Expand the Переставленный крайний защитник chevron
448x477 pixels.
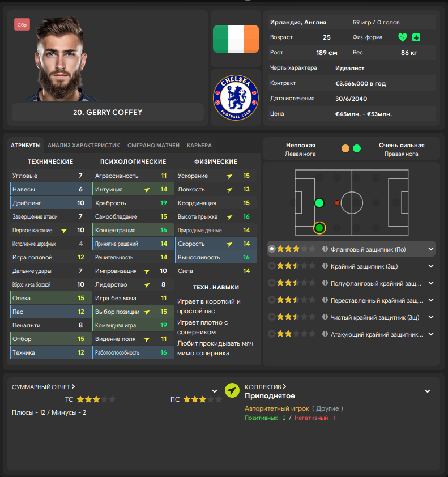pos(431,300)
